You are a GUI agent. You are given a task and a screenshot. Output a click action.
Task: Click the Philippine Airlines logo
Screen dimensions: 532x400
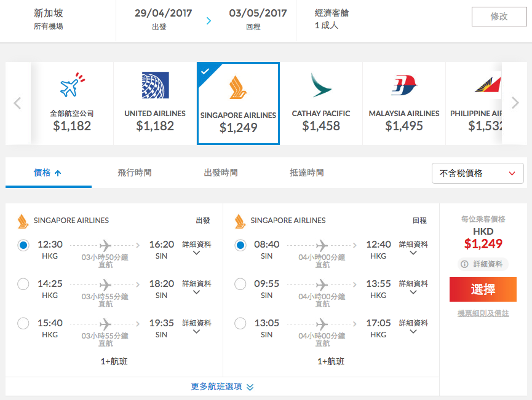pyautogui.click(x=488, y=85)
